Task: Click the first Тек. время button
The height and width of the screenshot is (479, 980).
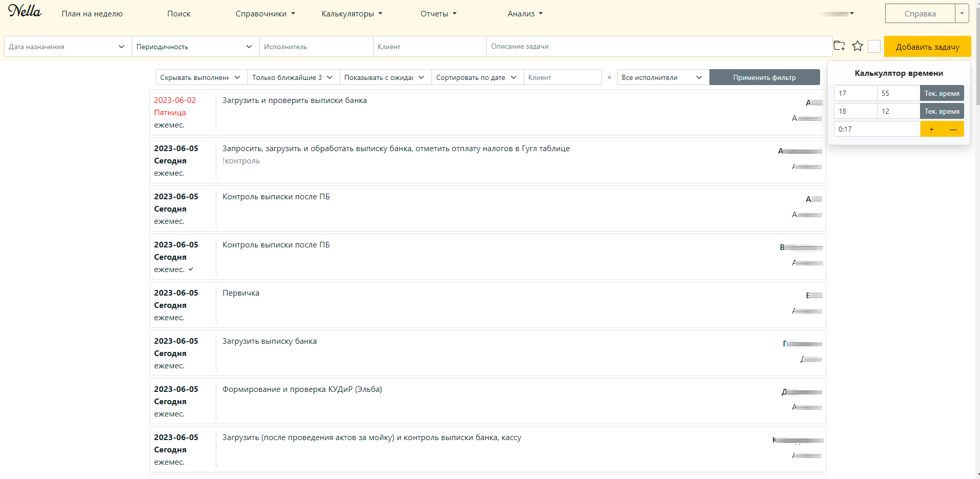Action: [942, 93]
